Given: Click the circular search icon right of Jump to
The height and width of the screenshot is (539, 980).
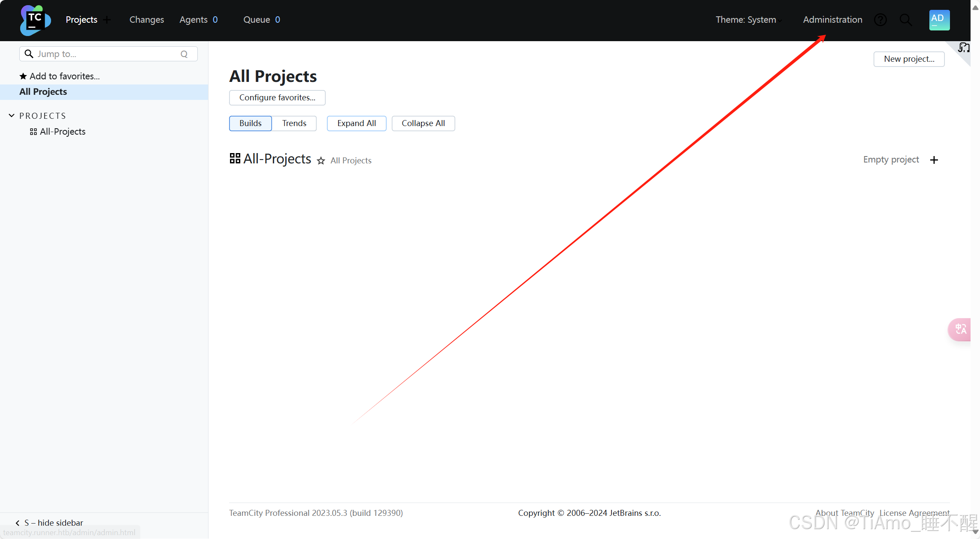Looking at the screenshot, I should point(184,54).
